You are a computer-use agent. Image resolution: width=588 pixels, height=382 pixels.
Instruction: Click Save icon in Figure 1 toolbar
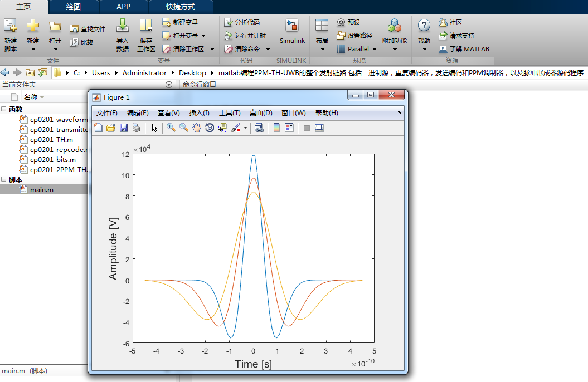point(124,128)
